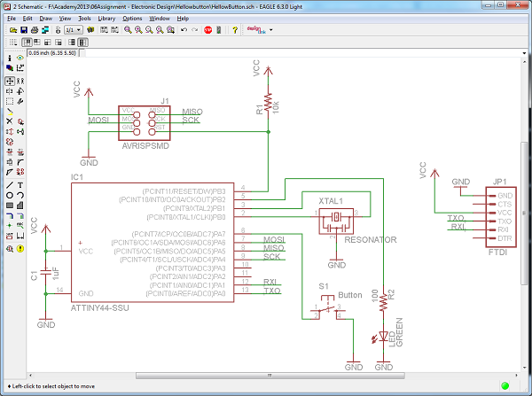Undo the last action with the undo arrow

(x=184, y=30)
